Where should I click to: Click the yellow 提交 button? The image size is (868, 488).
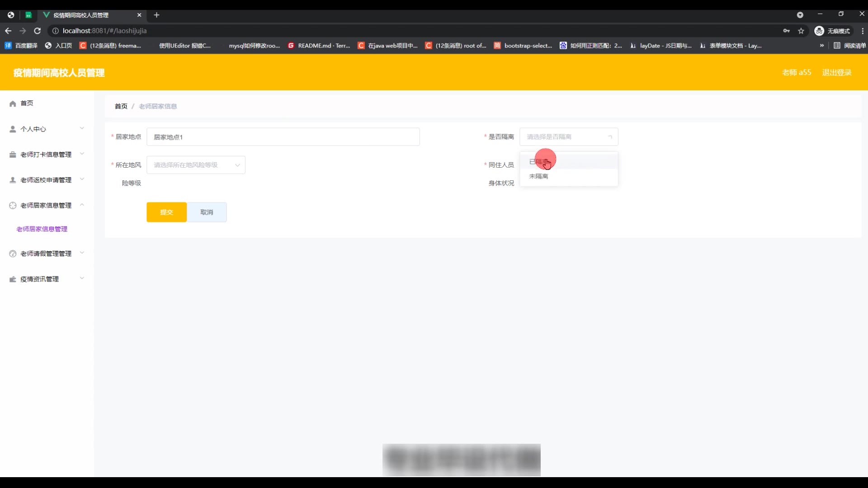pyautogui.click(x=166, y=212)
